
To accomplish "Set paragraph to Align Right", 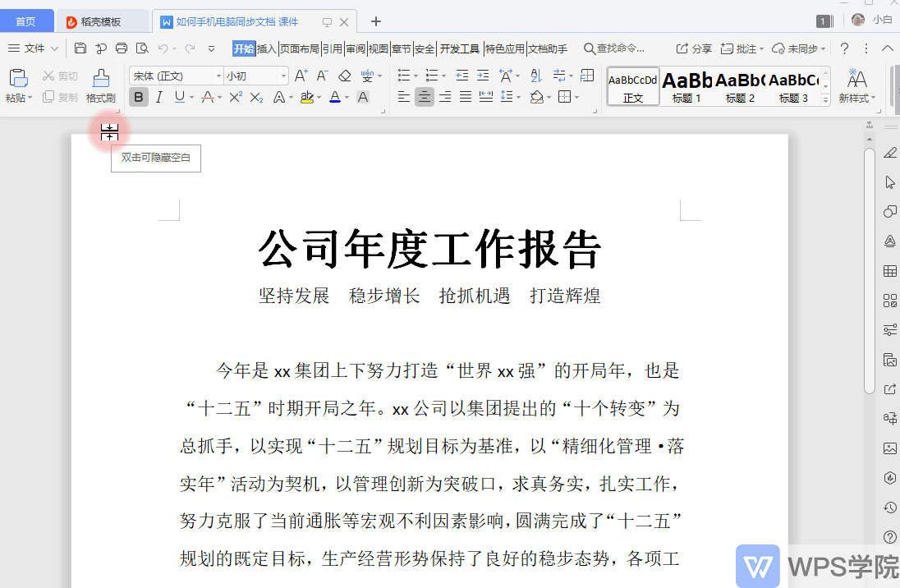I will pos(445,98).
